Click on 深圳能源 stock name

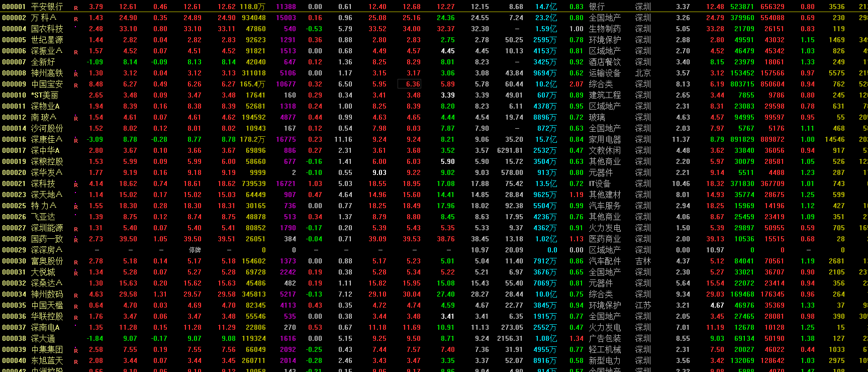coord(47,228)
